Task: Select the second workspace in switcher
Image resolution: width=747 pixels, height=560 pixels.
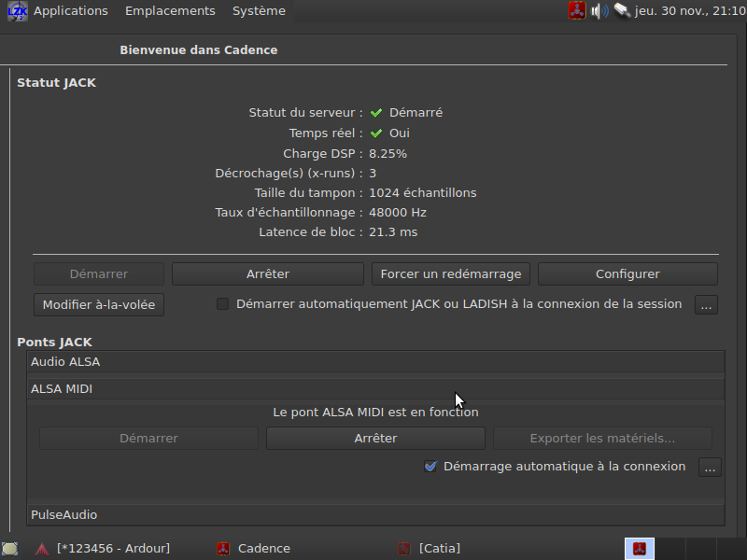Action: click(670, 549)
